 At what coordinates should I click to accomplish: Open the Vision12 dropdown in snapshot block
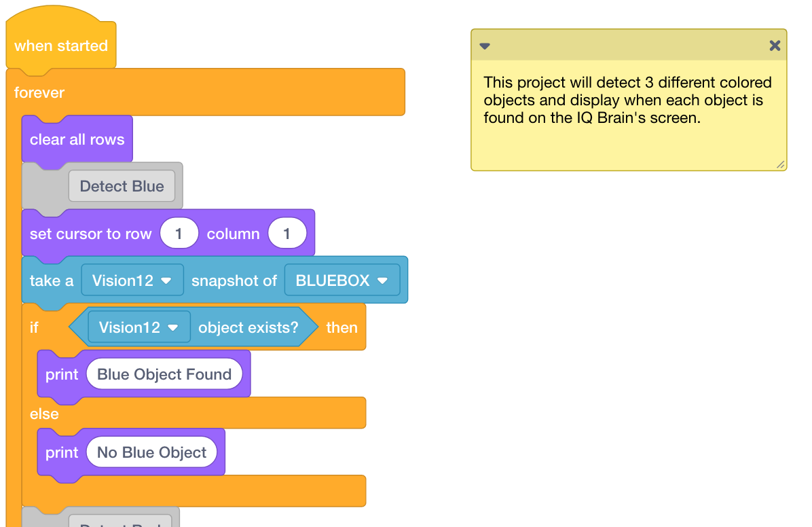tap(132, 280)
